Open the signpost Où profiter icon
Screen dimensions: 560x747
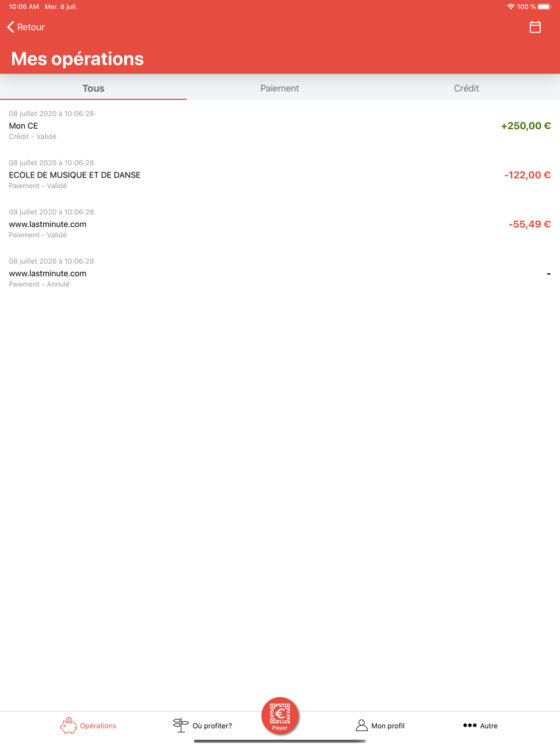pyautogui.click(x=180, y=725)
